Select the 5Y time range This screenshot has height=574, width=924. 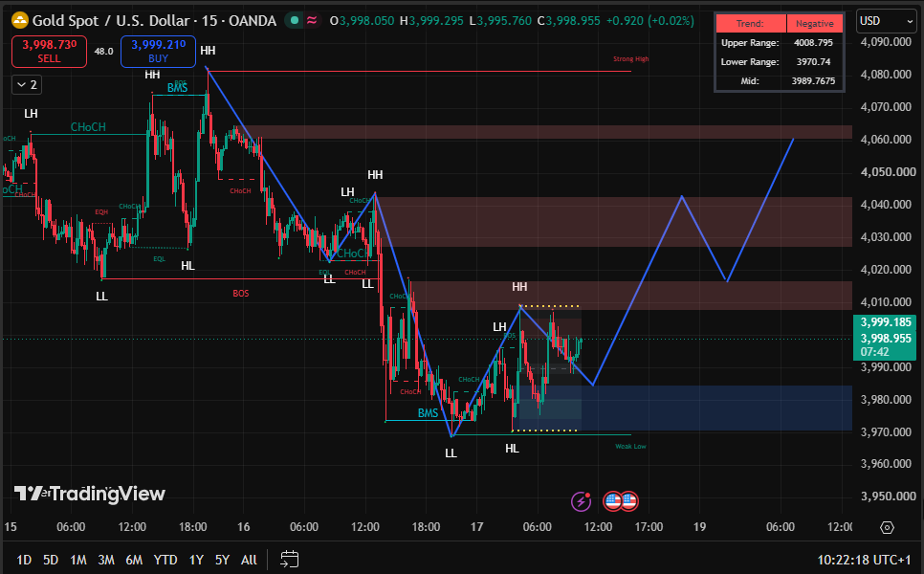[x=222, y=560]
